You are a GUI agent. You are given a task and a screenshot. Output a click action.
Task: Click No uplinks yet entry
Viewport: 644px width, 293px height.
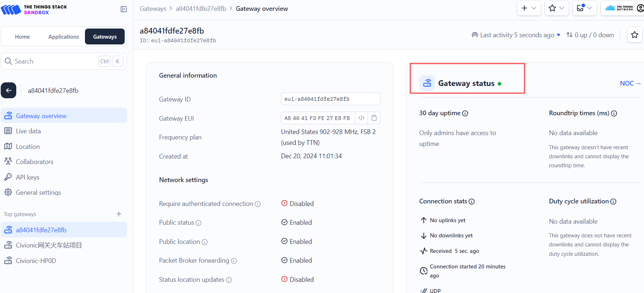pos(443,220)
